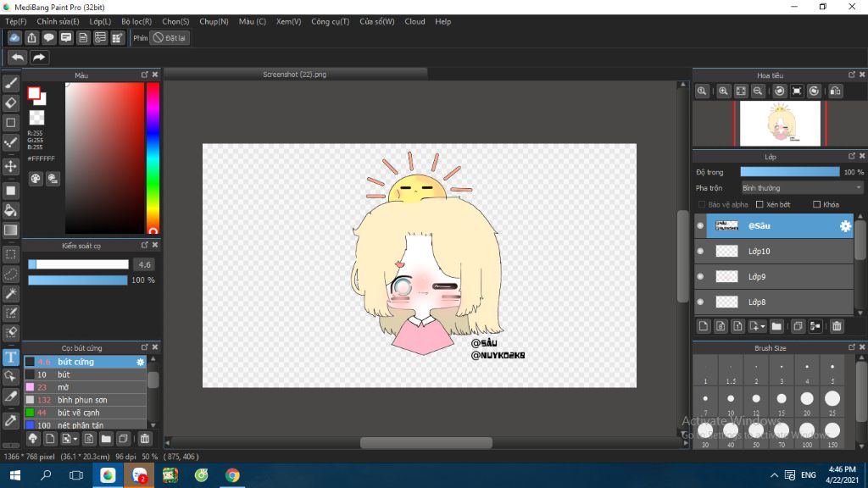Open the Tệp(F) menu
868x488 pixels.
[x=15, y=21]
